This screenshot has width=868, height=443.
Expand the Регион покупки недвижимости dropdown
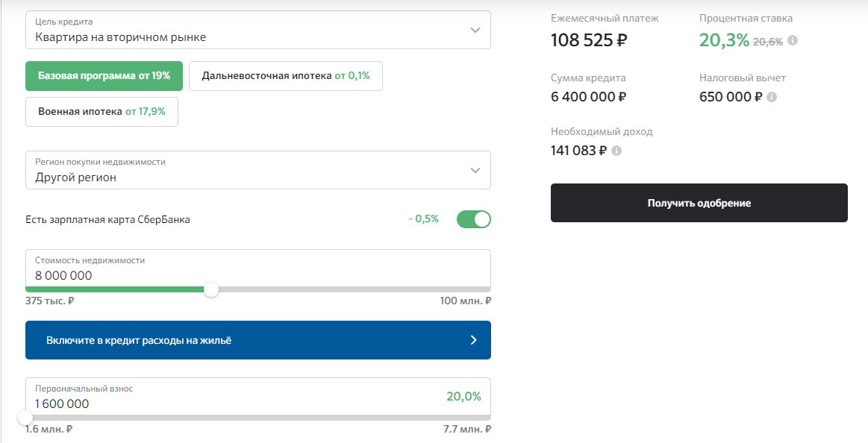coord(258,170)
